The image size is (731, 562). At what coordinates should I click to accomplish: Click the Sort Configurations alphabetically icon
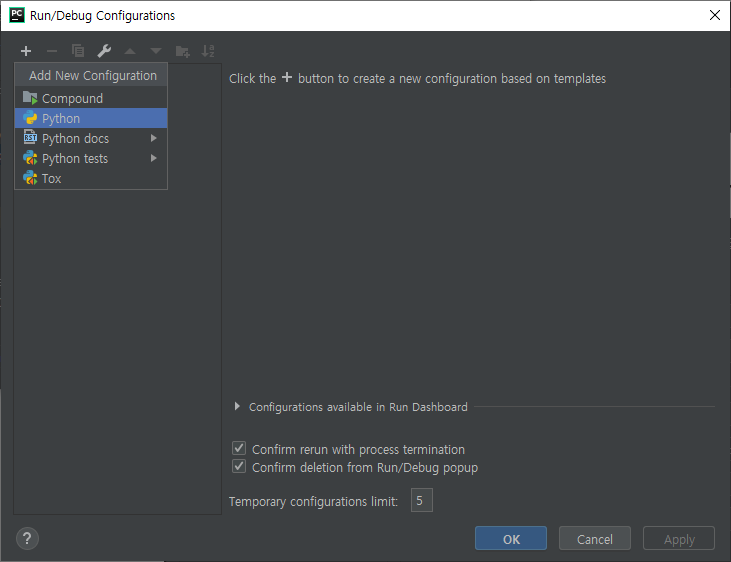pos(208,51)
